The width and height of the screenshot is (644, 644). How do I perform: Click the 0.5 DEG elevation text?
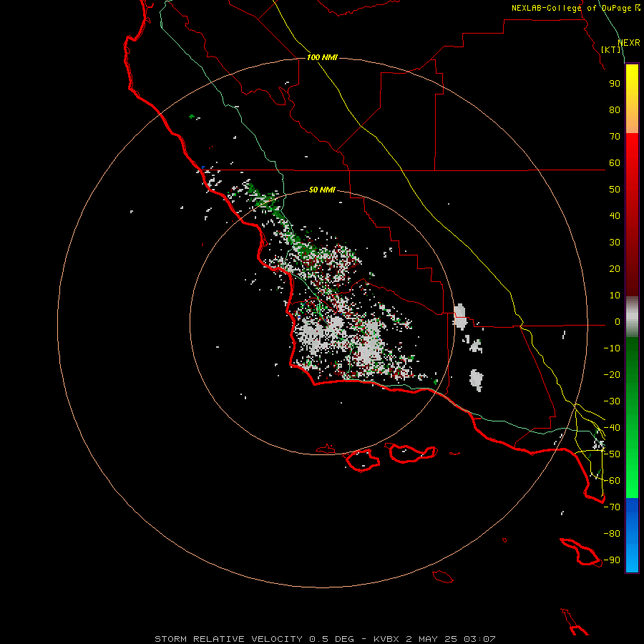[x=331, y=639]
